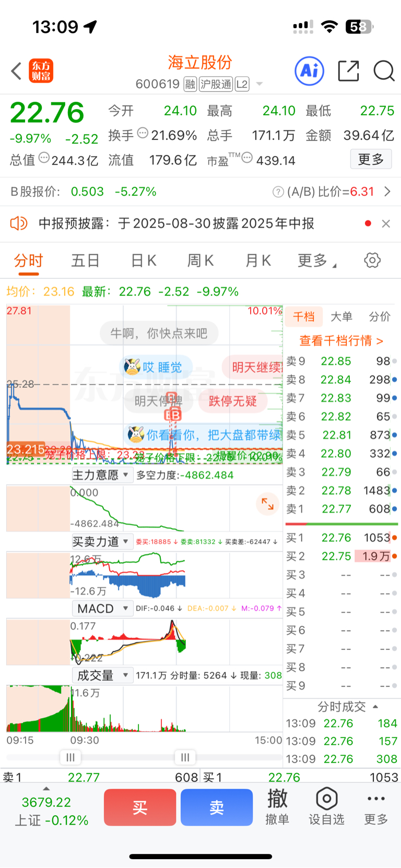Tap the L2 level badge
This screenshot has width=401, height=868.
[x=242, y=84]
